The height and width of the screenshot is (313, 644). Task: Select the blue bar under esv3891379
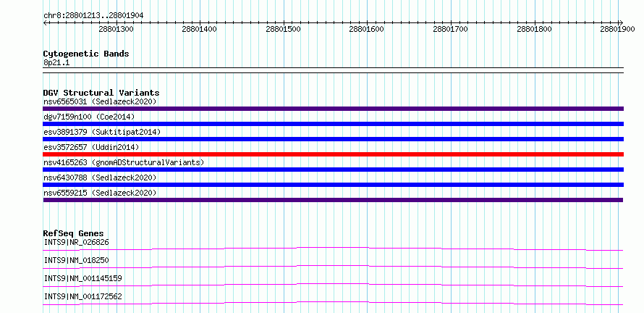click(x=334, y=139)
